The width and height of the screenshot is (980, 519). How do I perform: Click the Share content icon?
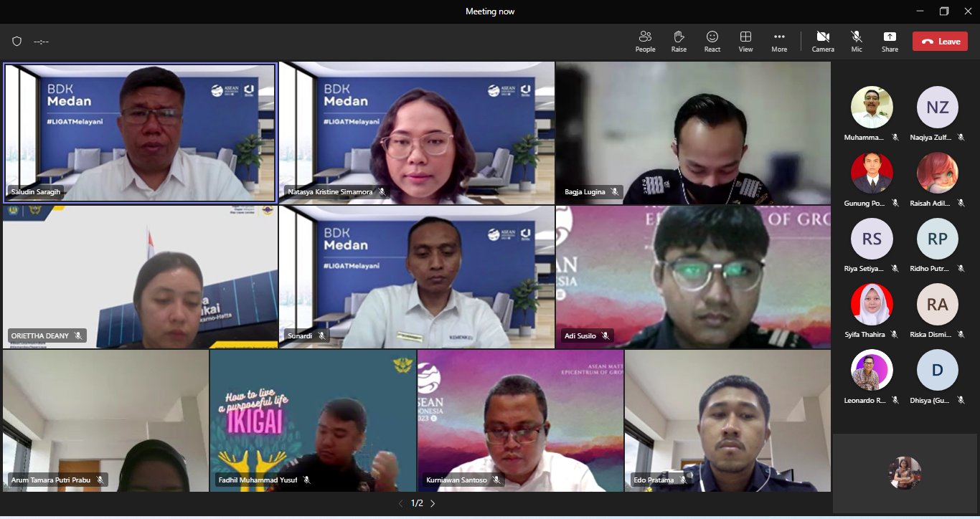890,41
